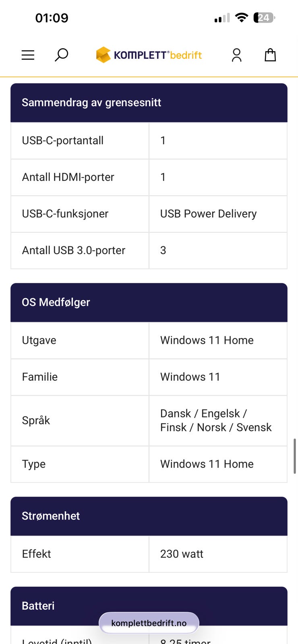Image resolution: width=298 pixels, height=644 pixels.
Task: Open the shopping bag cart
Action: click(270, 55)
